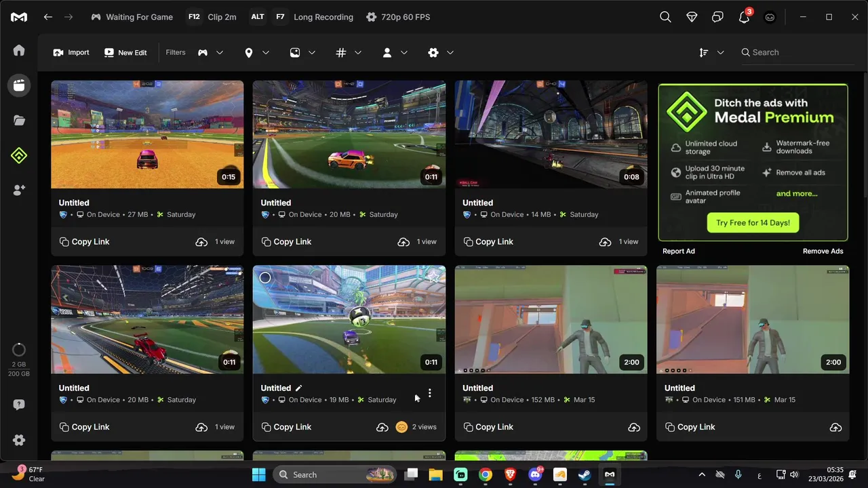Screen dimensions: 868x488
Task: Open the sort order dropdown
Action: pos(711,52)
